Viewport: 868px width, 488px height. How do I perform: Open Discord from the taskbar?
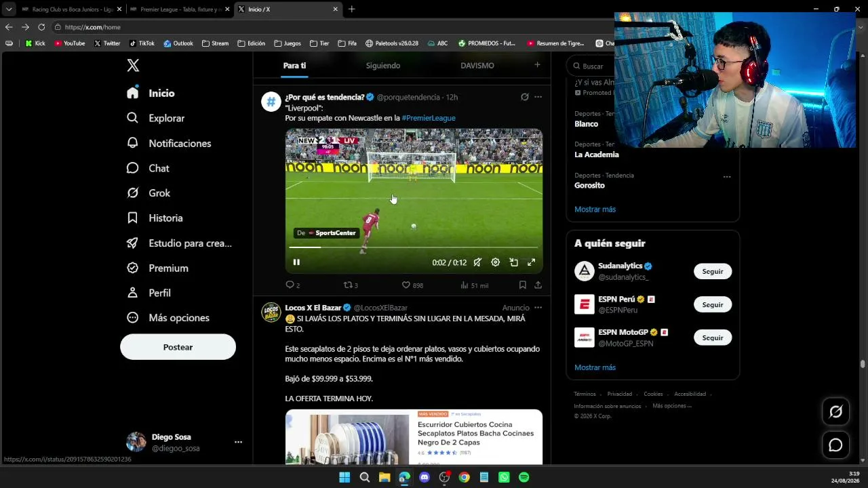(425, 477)
